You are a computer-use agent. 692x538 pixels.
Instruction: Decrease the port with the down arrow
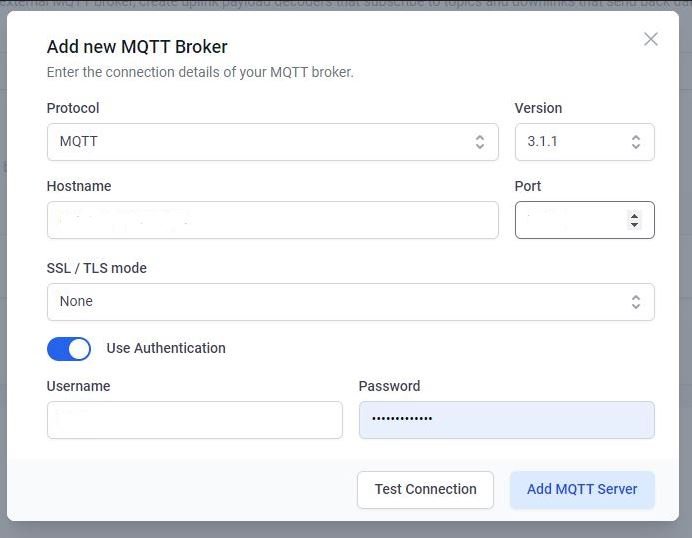634,225
